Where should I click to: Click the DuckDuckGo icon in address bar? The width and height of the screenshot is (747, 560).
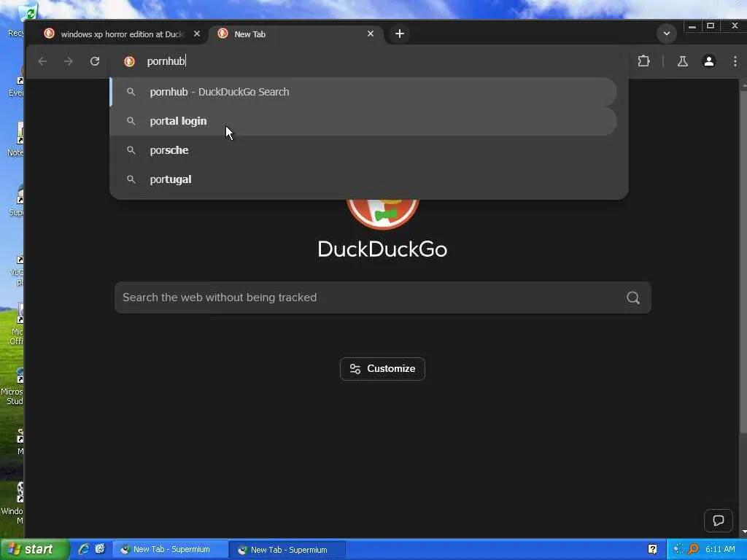pos(129,61)
